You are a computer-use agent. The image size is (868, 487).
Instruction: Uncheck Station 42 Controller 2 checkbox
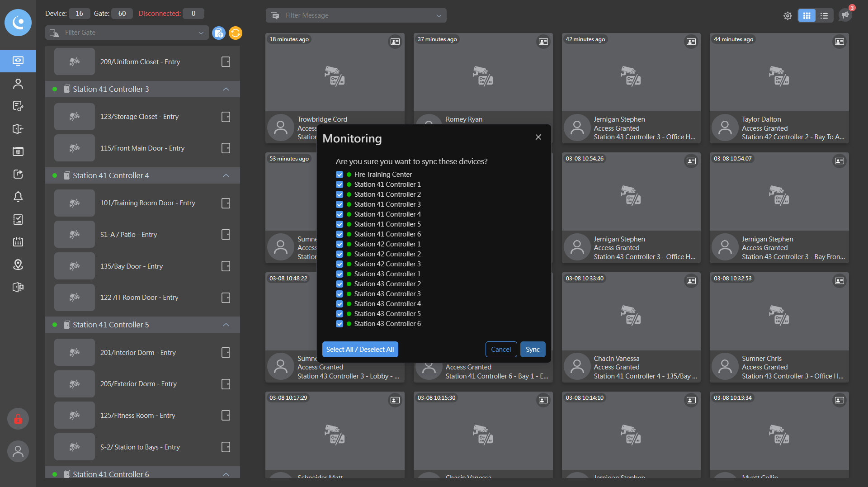(340, 254)
